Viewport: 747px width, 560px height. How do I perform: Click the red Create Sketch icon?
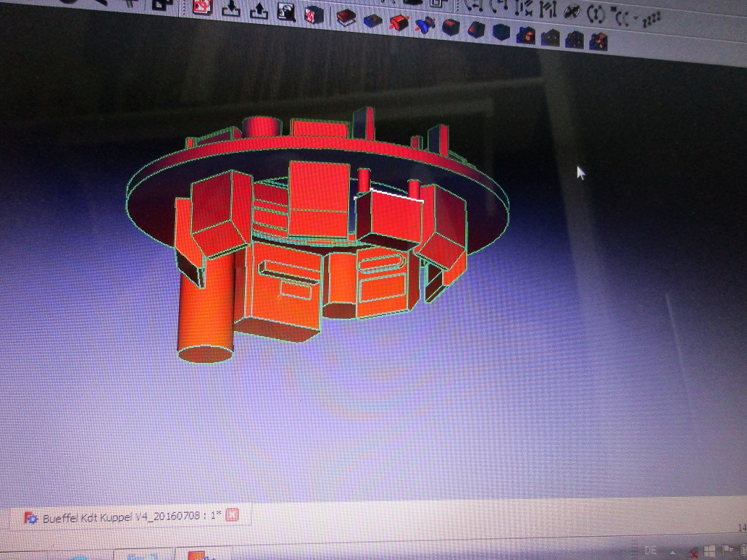[201, 9]
